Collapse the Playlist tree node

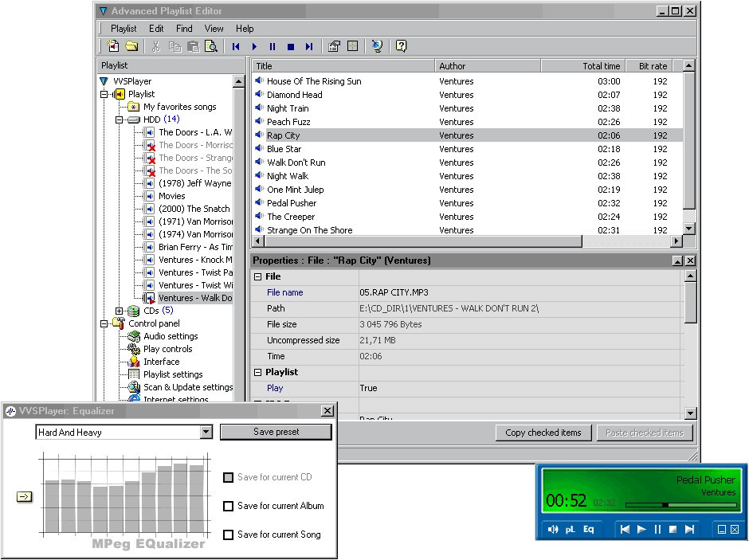pos(104,95)
